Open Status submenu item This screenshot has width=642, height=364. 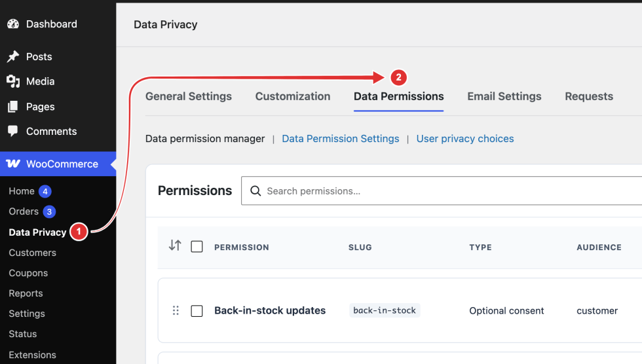pyautogui.click(x=22, y=334)
